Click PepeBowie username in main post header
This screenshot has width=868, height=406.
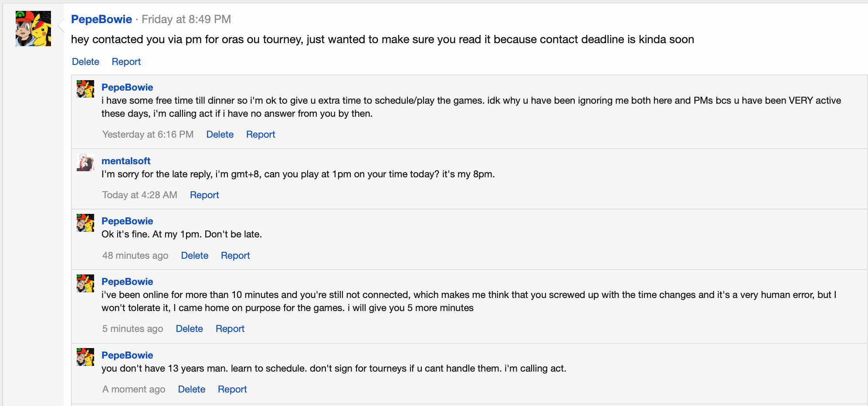click(102, 19)
